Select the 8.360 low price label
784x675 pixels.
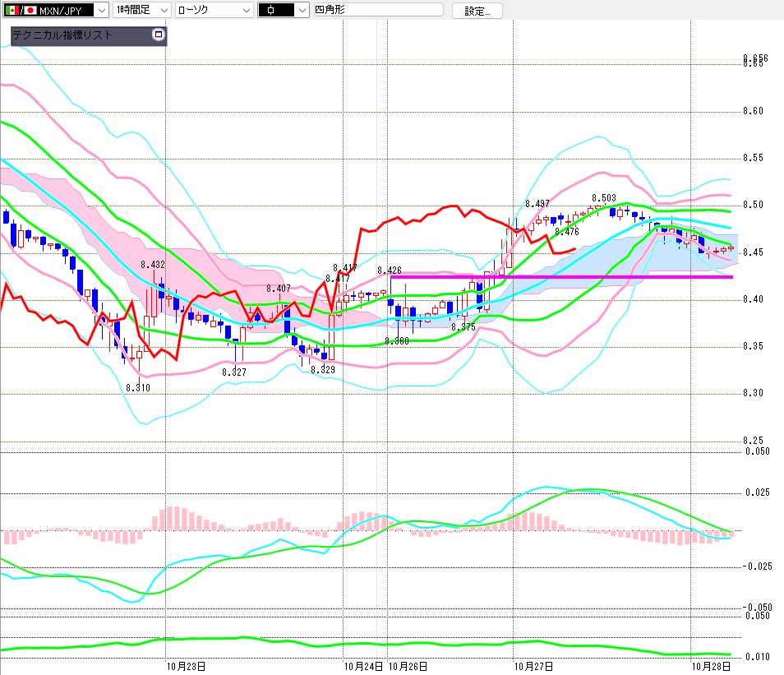[397, 341]
